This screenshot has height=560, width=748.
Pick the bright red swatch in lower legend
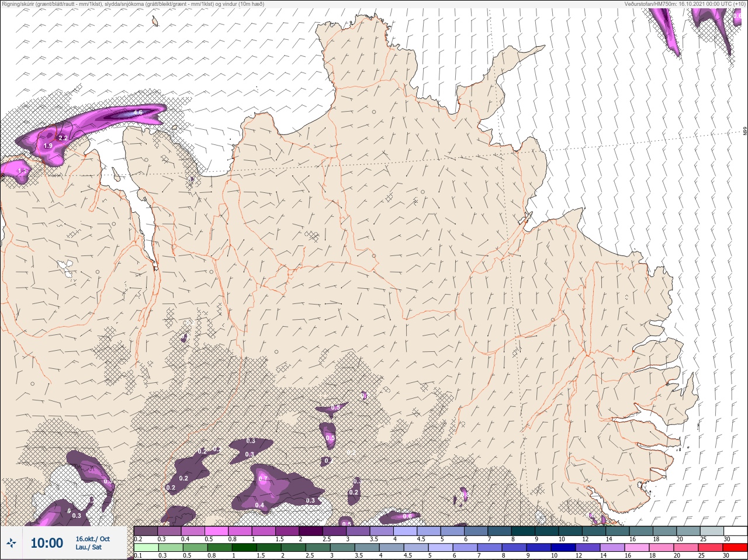735,548
